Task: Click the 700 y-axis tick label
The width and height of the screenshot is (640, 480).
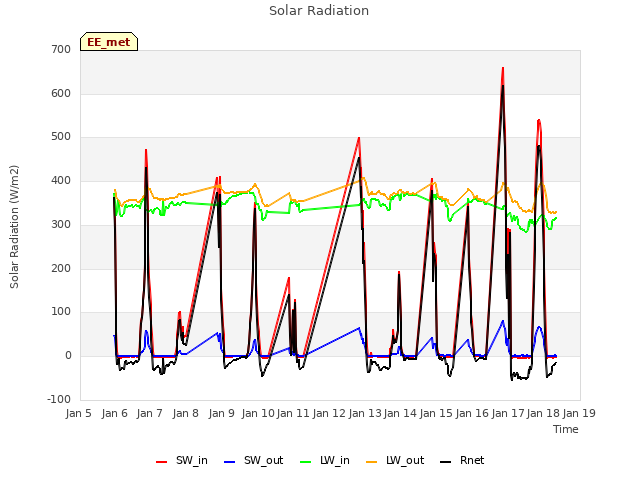Action: coord(61,49)
